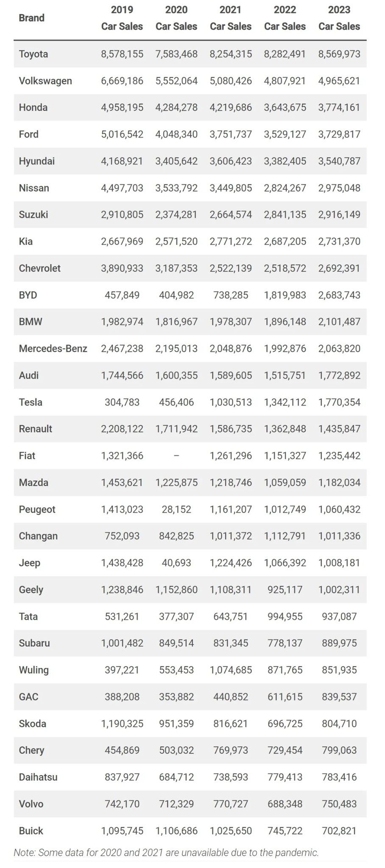Viewport: 385px width, 868px height.
Task: Select the Toyota row label
Action: (x=33, y=54)
